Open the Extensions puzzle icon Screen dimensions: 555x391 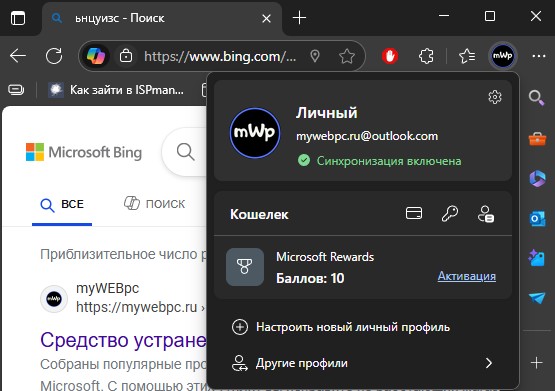click(426, 56)
